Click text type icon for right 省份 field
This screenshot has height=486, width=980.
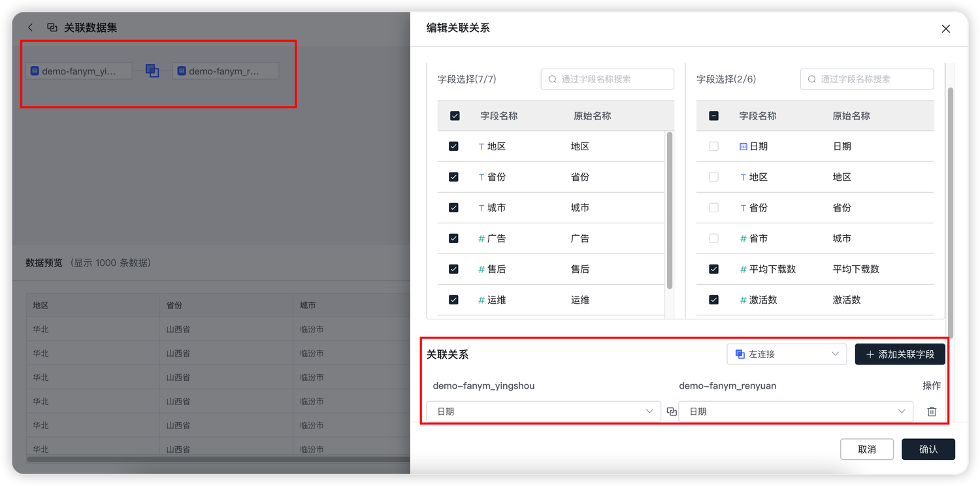tap(743, 208)
